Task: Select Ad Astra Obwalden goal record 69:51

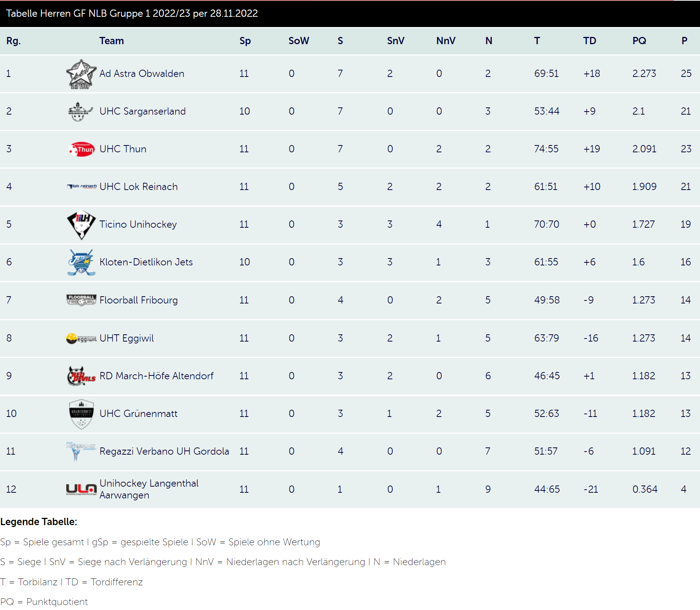Action: click(x=546, y=73)
